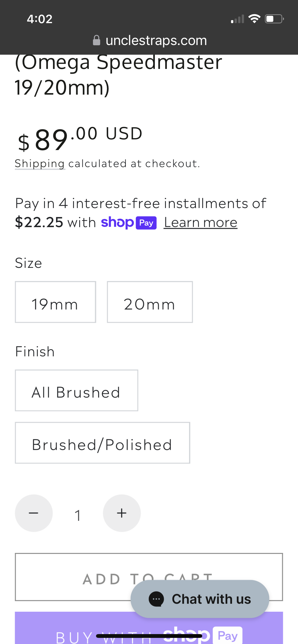Tap the unclestraps.com address bar
Viewport: 298px width, 644px height.
click(156, 40)
